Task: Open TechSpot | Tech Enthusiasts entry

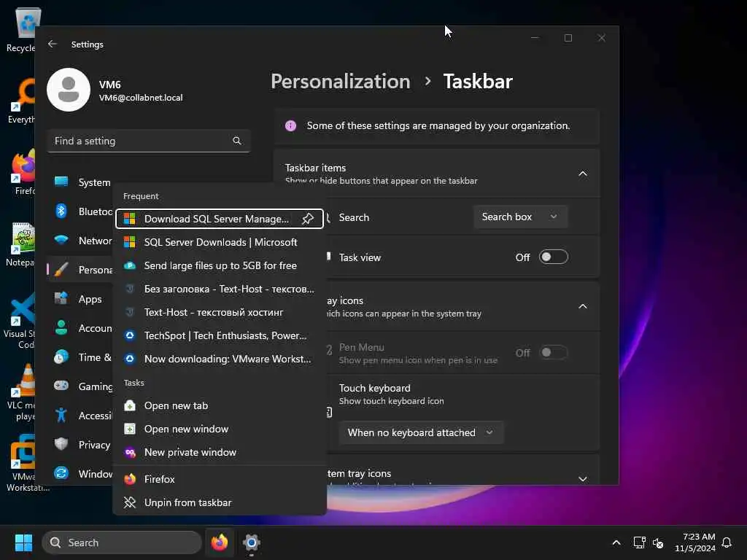Action: pyautogui.click(x=219, y=335)
